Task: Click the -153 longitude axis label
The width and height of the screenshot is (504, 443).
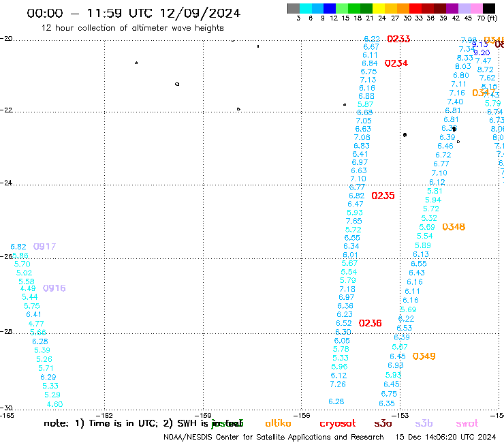Action: pyautogui.click(x=400, y=415)
